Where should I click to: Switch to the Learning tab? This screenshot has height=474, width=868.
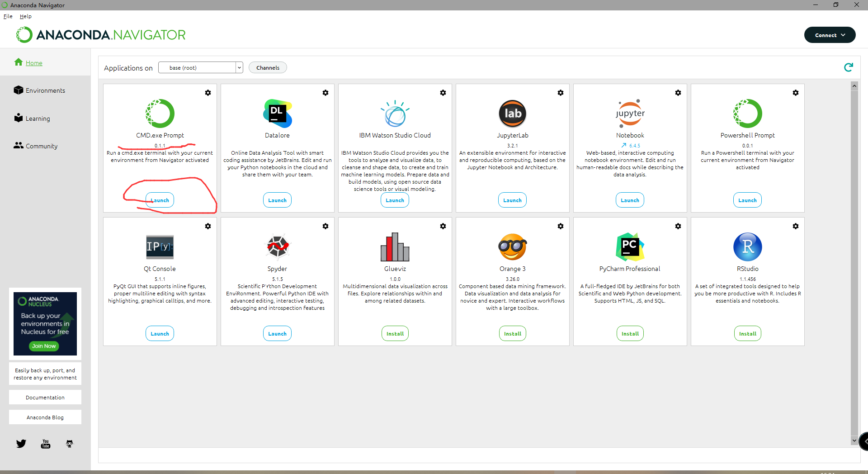click(32, 118)
